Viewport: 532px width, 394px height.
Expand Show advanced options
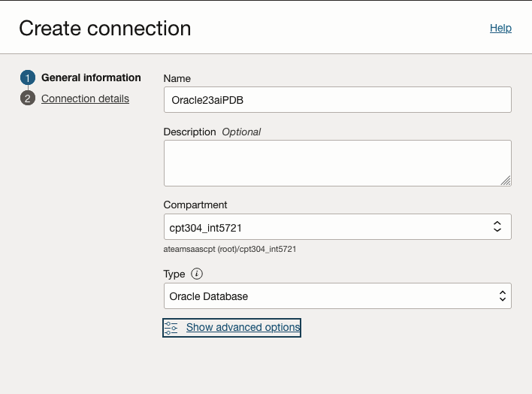click(243, 328)
